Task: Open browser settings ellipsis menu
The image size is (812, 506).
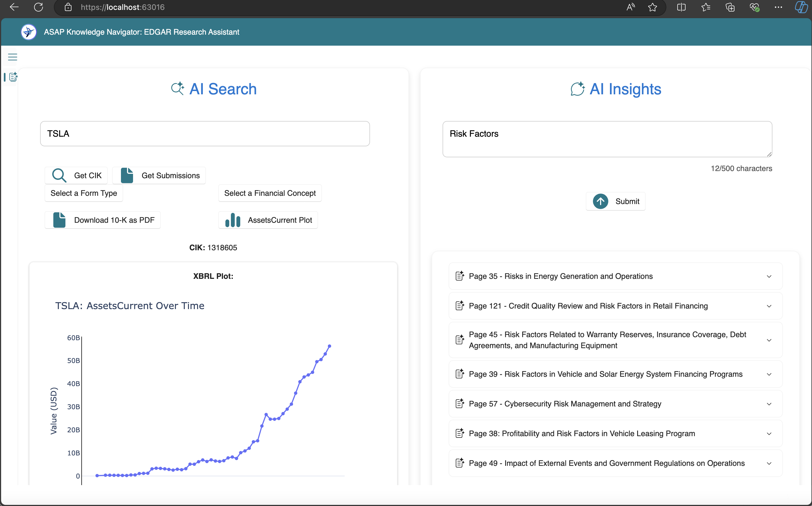Action: [x=778, y=7]
